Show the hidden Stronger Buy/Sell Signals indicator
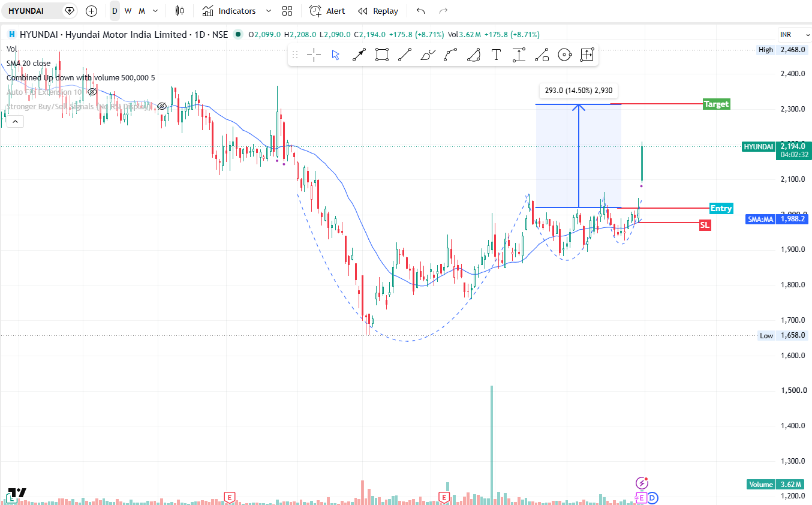This screenshot has height=505, width=812. point(161,106)
